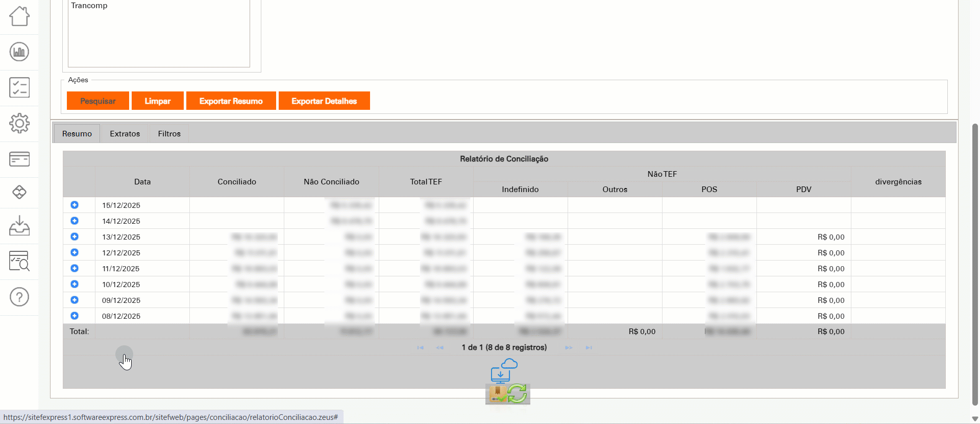Go to the first page of results
This screenshot has height=424, width=980.
[x=420, y=347]
